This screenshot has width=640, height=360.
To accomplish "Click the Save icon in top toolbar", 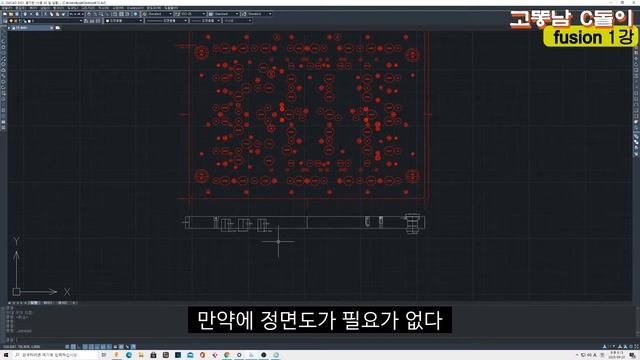I will [x=17, y=14].
